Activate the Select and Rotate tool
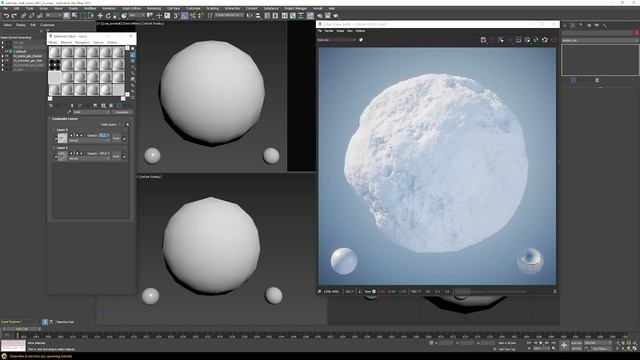640x360 pixels. pos(108,16)
